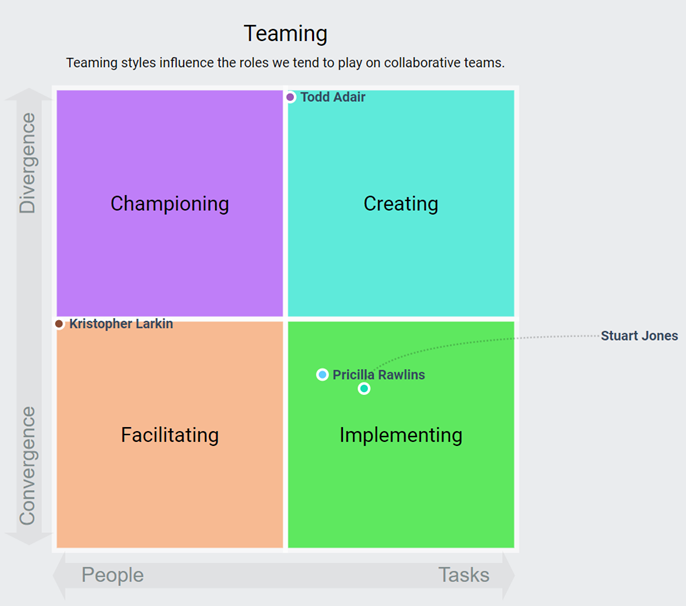Click the Stuart Jones name label
This screenshot has height=606, width=686.
click(x=639, y=336)
